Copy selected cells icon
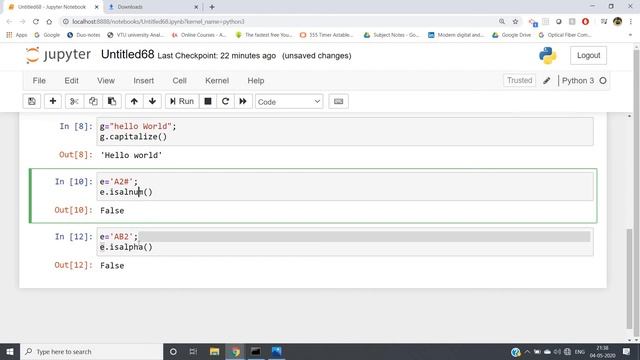Viewport: 640px width, 360px height. [x=93, y=101]
